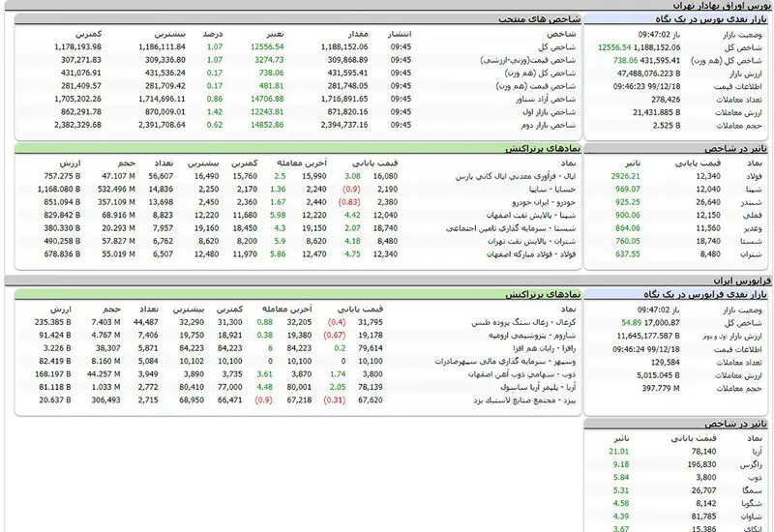This screenshot has height=532, width=774.
Task: Click the value '851.094 B' for خودرو
Action: (x=62, y=202)
